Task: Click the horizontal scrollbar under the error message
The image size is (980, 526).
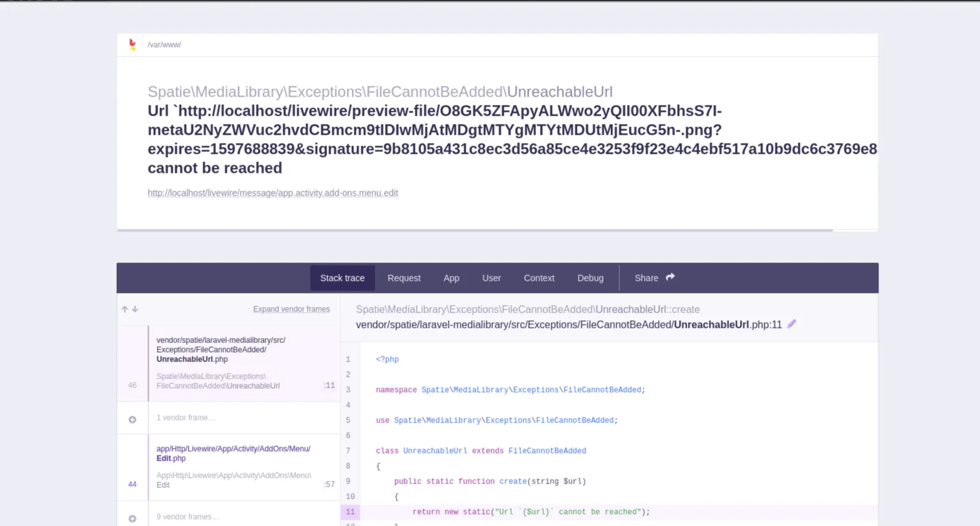Action: [474, 230]
